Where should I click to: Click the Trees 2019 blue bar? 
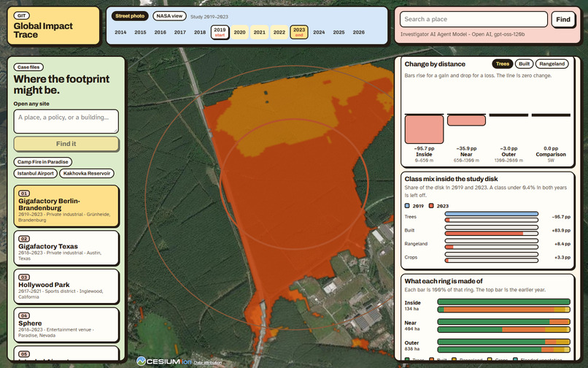tap(492, 214)
